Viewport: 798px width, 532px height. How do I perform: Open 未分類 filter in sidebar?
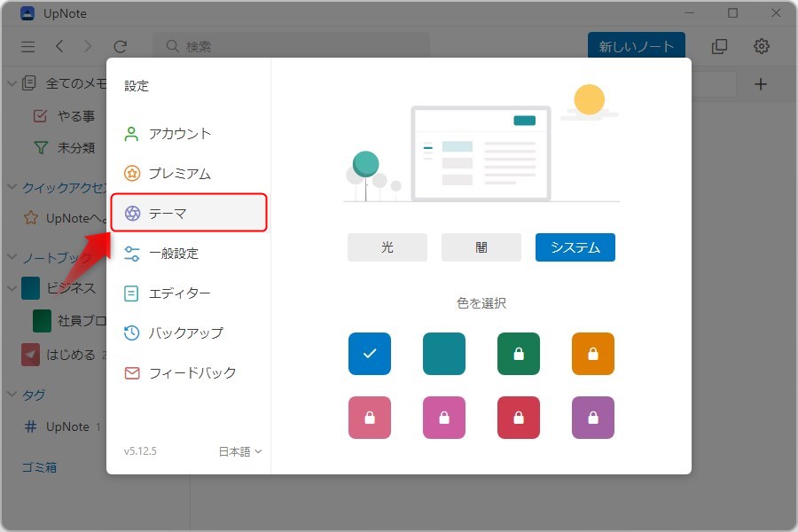[64, 148]
